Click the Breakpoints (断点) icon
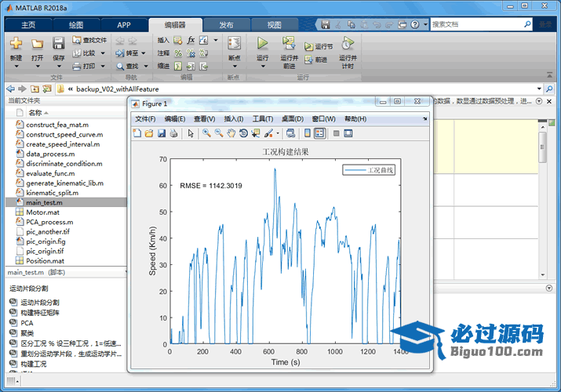This screenshot has width=561, height=392. coord(234,43)
